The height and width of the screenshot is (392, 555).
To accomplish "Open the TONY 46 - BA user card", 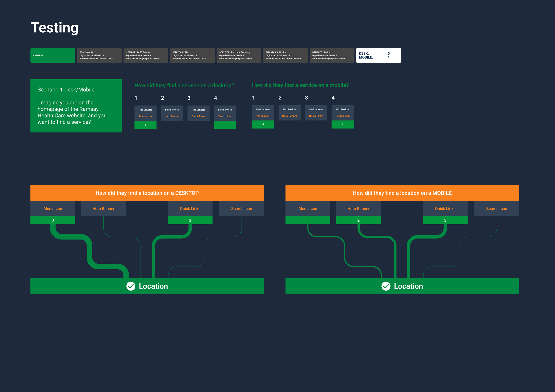I will point(99,55).
